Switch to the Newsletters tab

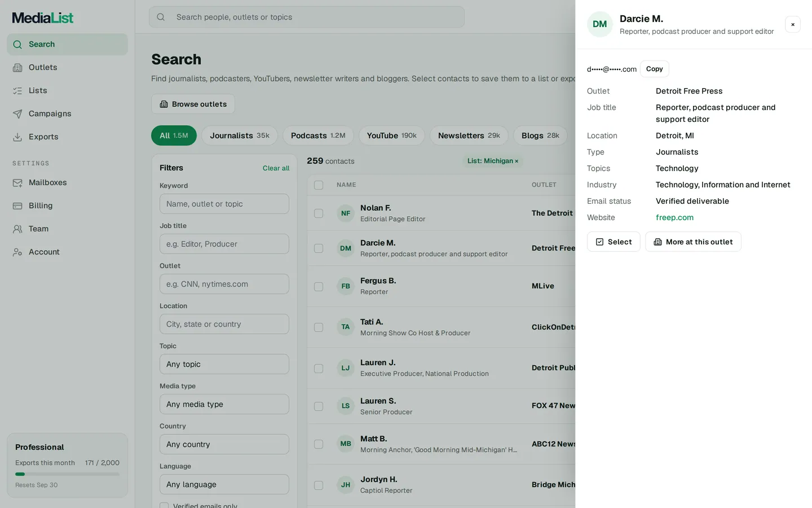[x=469, y=135]
